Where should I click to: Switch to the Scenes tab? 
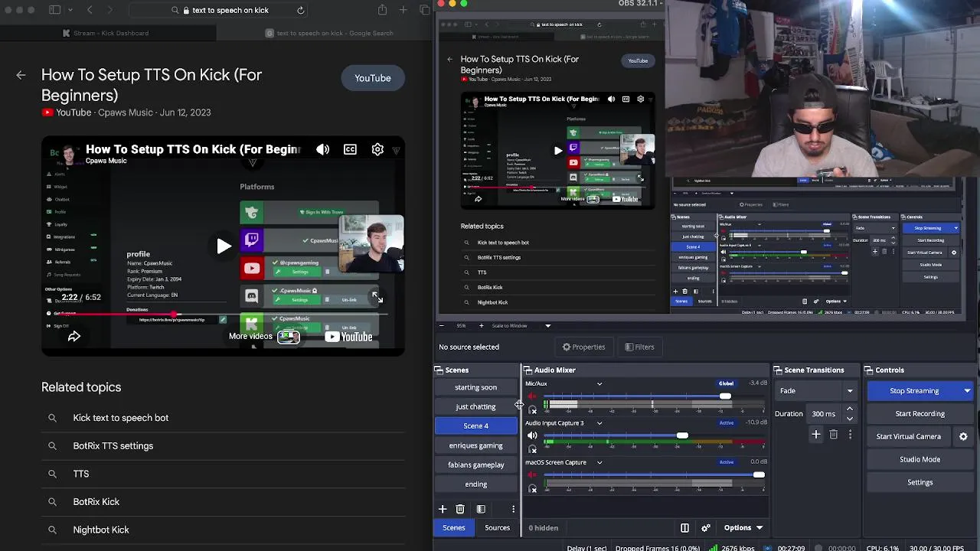[453, 527]
